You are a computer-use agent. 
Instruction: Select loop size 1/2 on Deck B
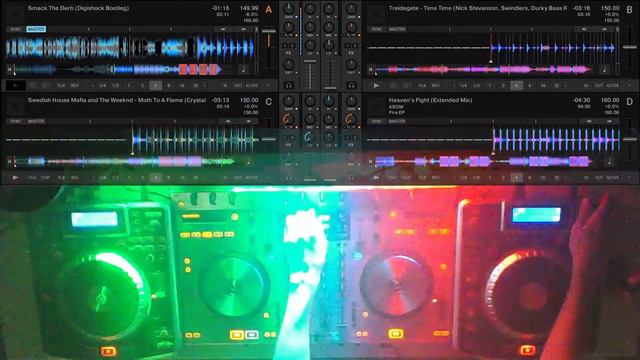(477, 86)
